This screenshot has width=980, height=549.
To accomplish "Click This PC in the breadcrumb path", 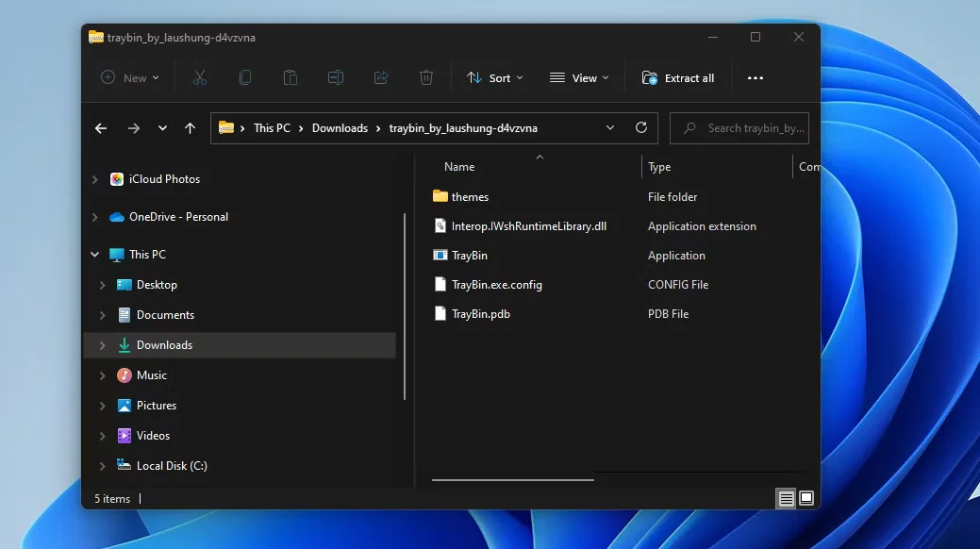I will (x=272, y=127).
